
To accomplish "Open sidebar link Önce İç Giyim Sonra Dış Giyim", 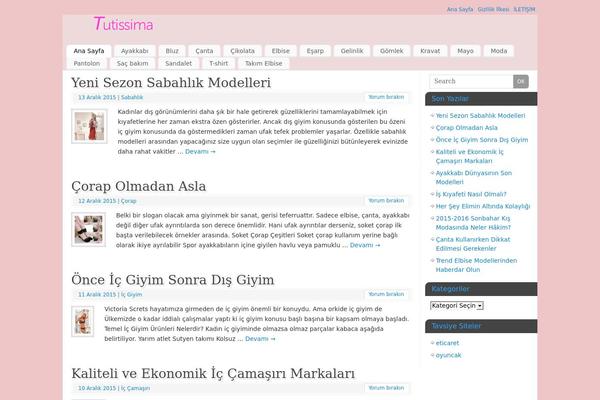I will (482, 140).
